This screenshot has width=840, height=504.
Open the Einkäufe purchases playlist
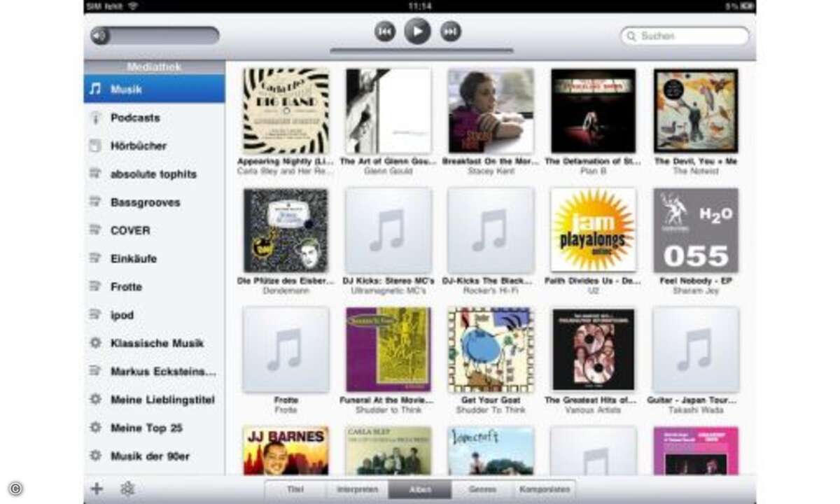coord(154,258)
